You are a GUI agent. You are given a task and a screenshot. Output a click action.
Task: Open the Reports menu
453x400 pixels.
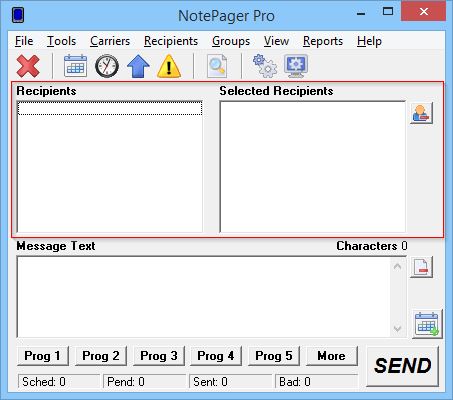coord(323,41)
